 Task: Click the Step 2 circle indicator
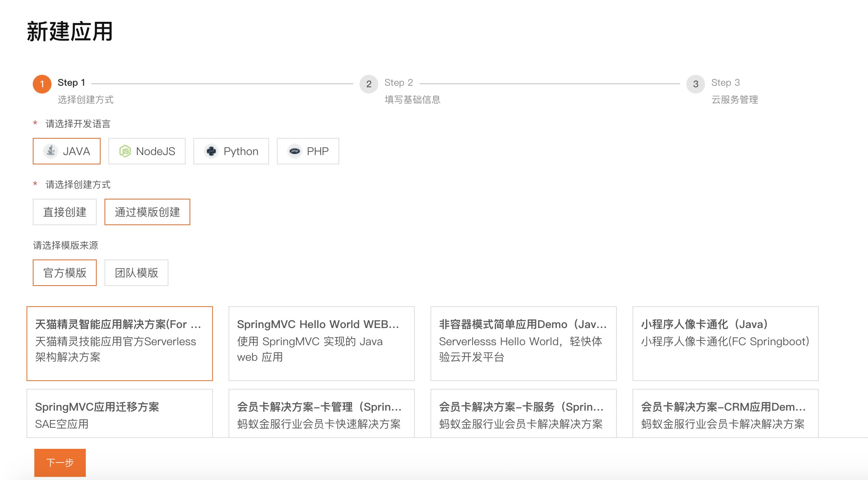click(369, 84)
